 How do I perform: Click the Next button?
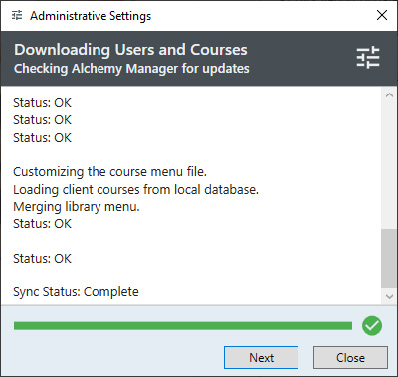click(x=261, y=358)
